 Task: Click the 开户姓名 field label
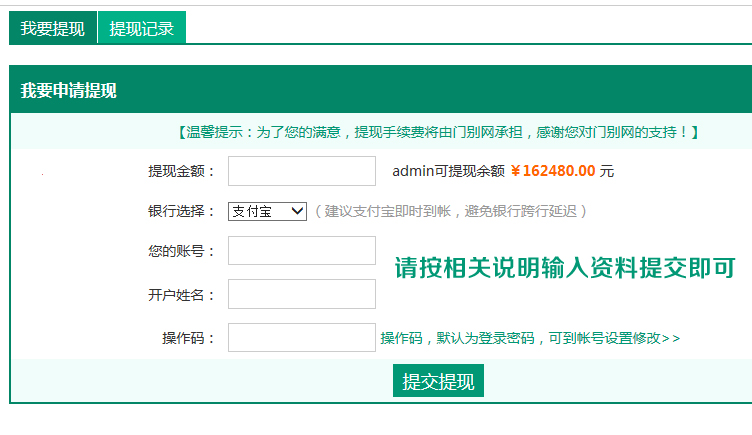181,294
